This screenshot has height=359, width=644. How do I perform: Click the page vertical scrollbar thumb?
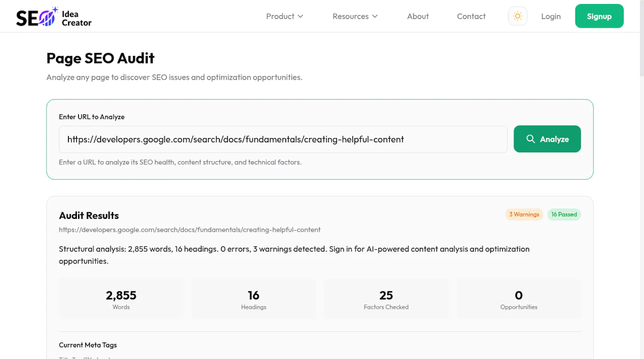pyautogui.click(x=642, y=38)
